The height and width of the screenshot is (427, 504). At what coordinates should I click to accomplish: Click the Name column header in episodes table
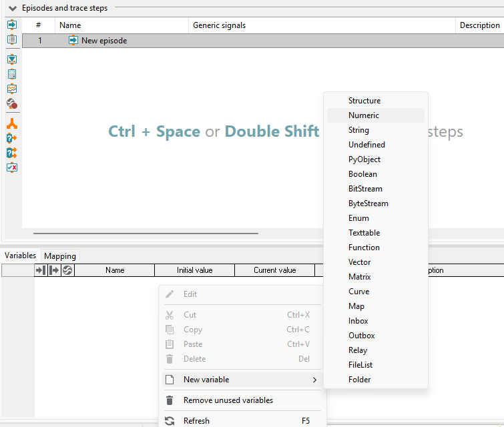pos(121,25)
